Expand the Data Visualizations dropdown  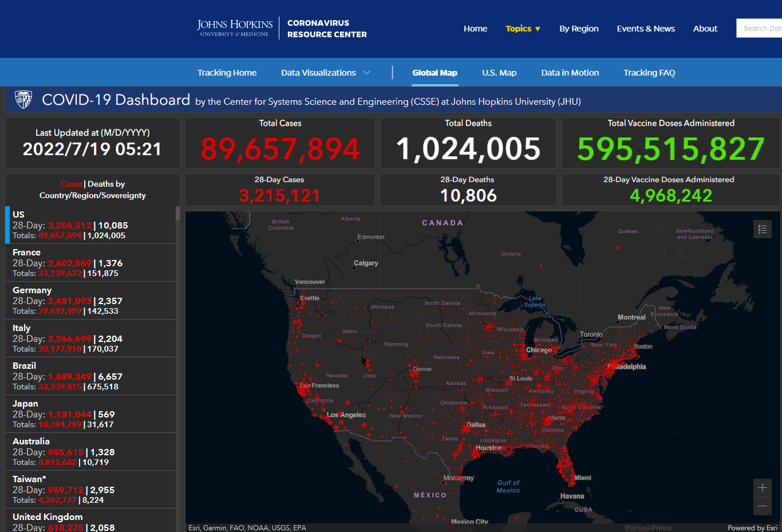coord(325,73)
